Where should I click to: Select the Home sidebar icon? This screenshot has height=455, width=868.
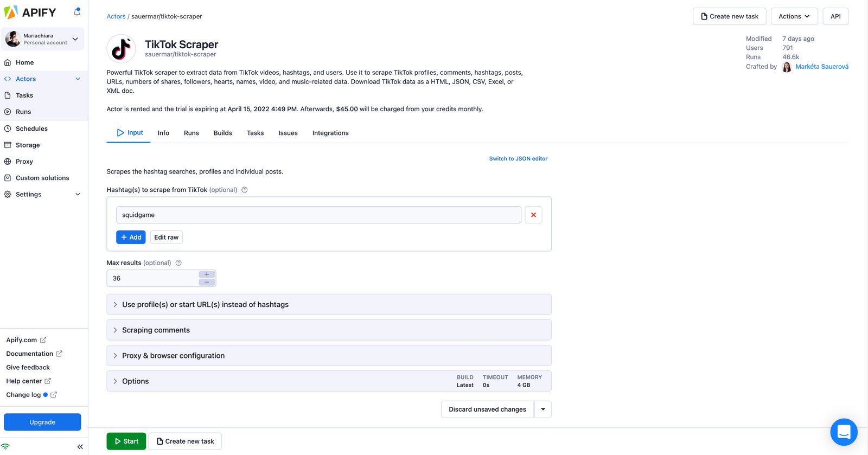click(8, 62)
